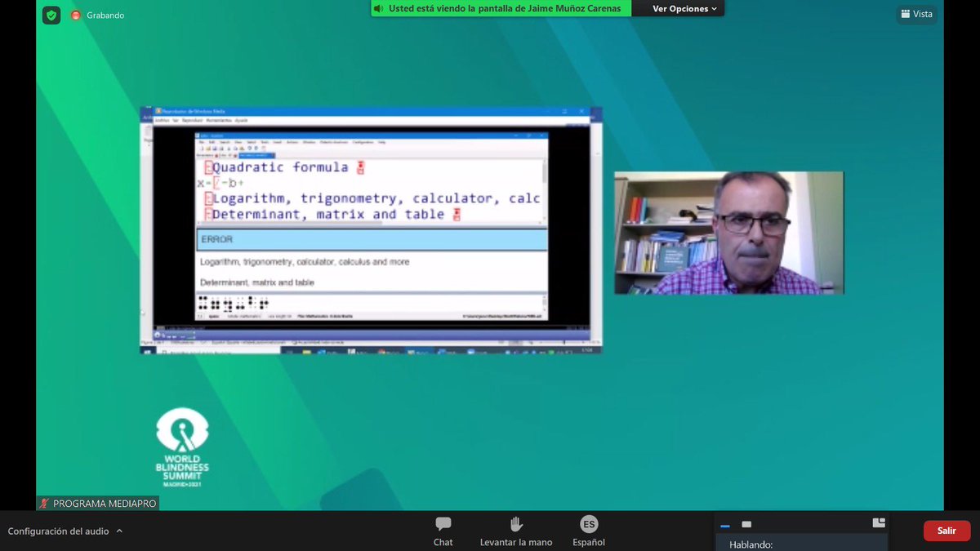Open Ayuda menu in the Media Player window
Screen dimensions: 980x551
241,120
